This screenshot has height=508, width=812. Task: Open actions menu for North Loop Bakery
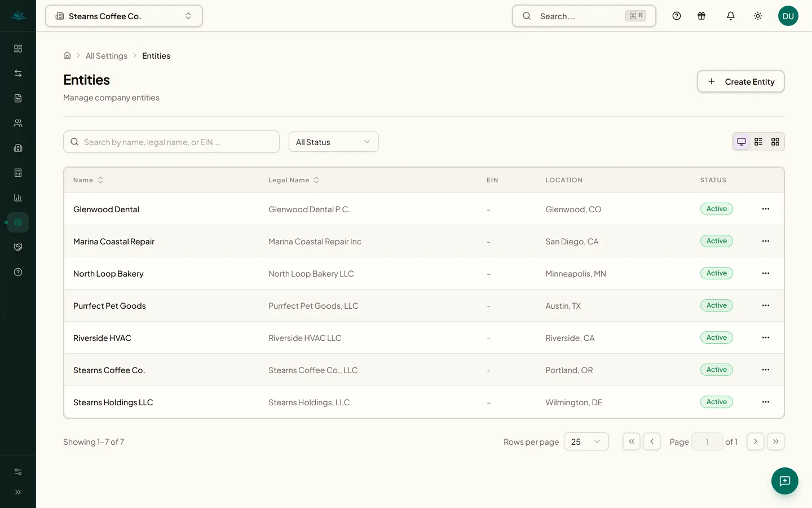coord(766,273)
